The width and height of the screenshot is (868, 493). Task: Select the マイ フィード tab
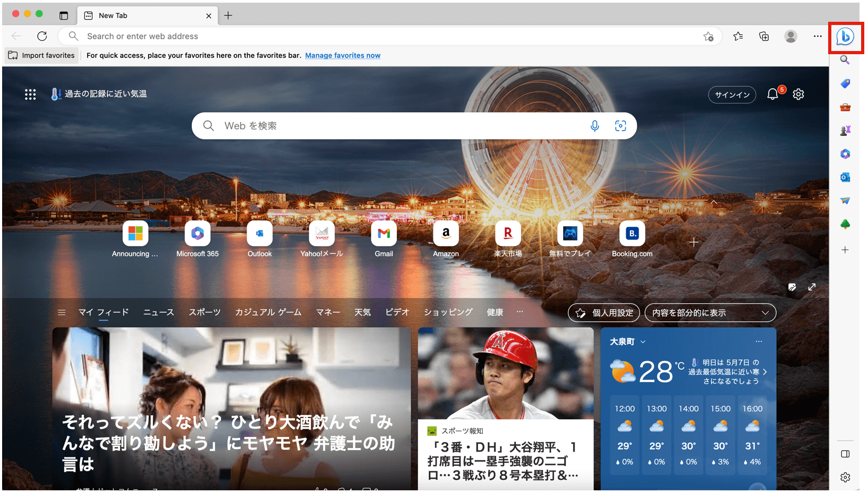(x=104, y=312)
